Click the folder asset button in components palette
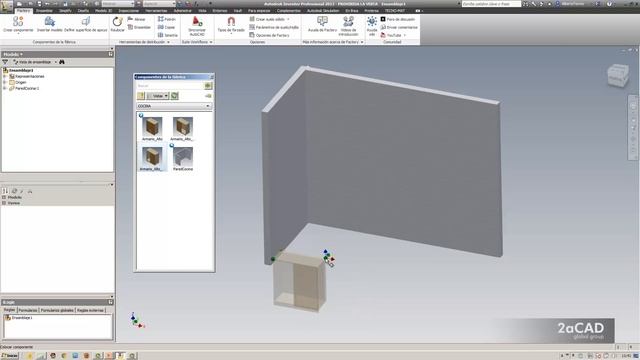 pyautogui.click(x=141, y=96)
